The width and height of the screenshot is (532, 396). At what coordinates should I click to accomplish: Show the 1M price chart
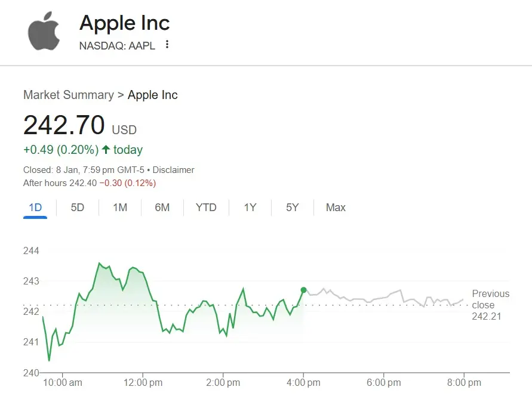pos(120,208)
